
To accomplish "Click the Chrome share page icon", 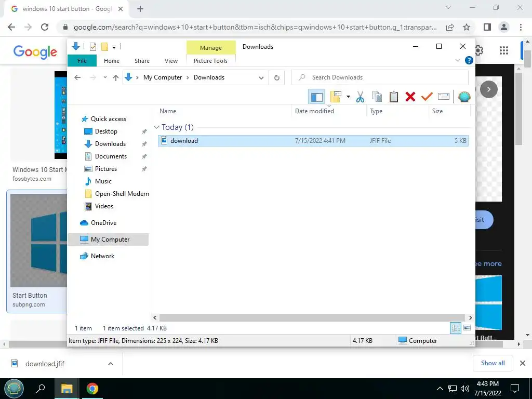I will coord(450,27).
